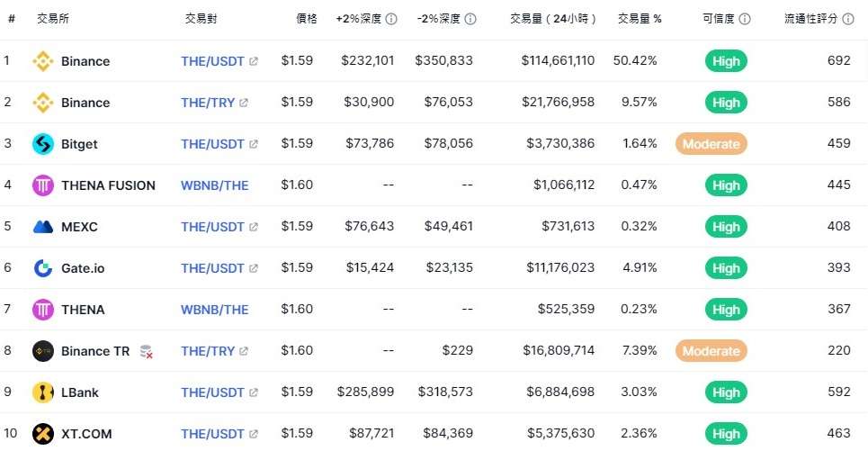
Task: Click the THENA FUSION logo icon
Action: click(43, 185)
